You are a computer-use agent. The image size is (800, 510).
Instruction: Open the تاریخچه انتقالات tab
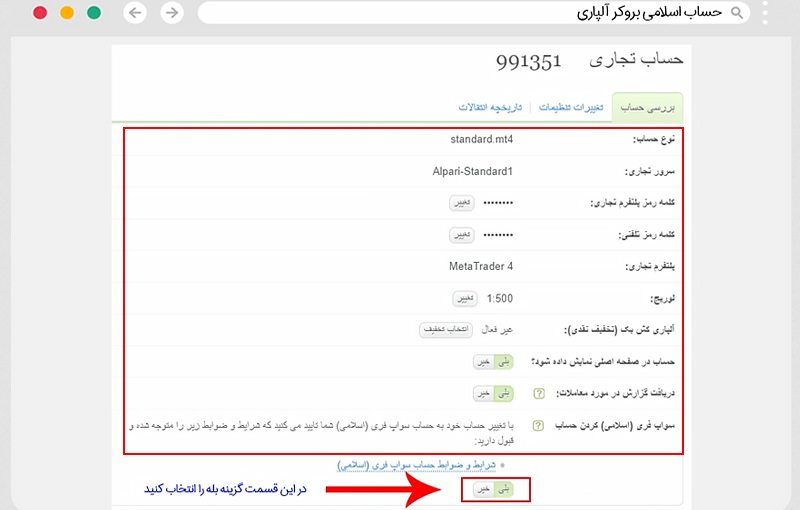(x=490, y=108)
